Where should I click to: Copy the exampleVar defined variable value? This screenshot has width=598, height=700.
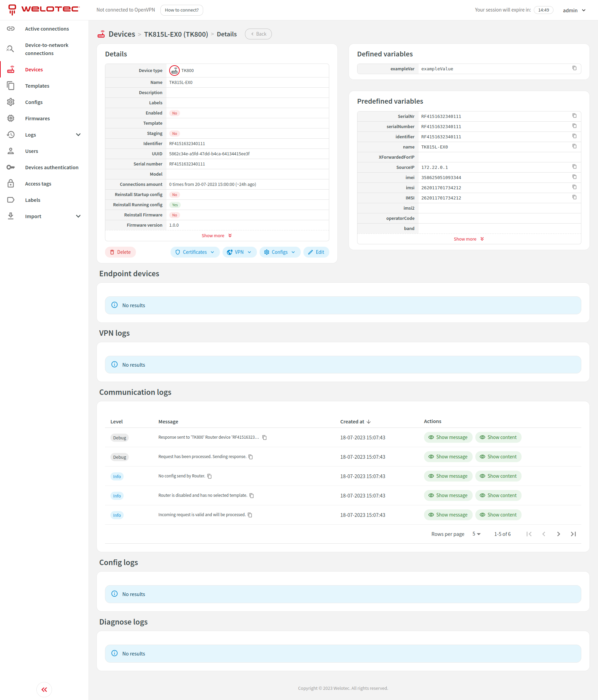tap(575, 68)
